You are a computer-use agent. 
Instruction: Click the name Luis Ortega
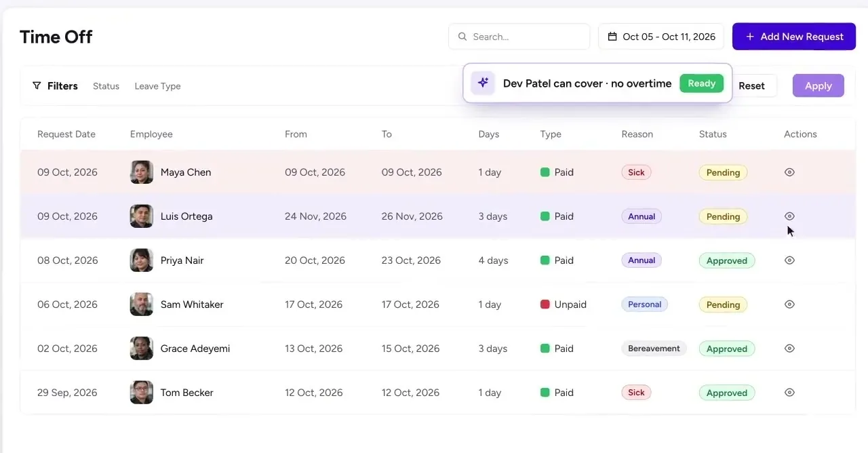(x=186, y=216)
